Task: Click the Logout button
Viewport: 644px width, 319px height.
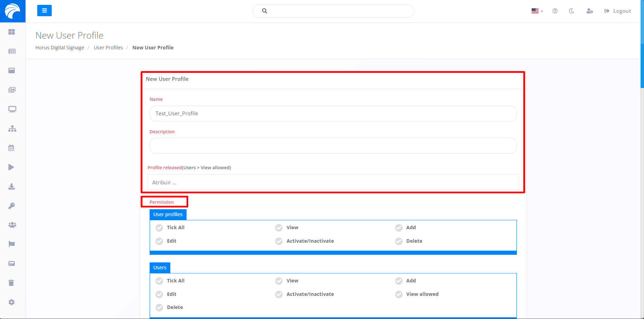Action: (617, 11)
